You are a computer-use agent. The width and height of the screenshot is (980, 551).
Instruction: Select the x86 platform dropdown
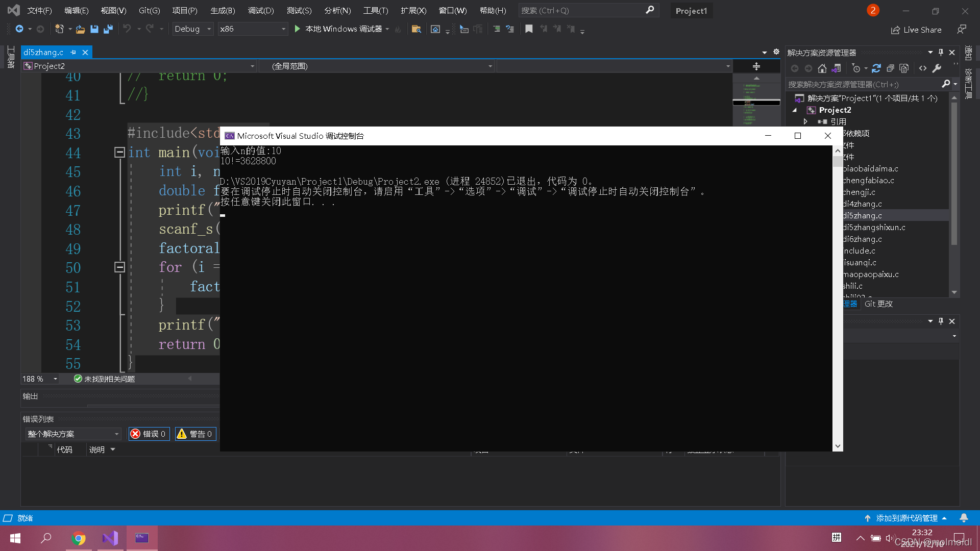pos(253,28)
